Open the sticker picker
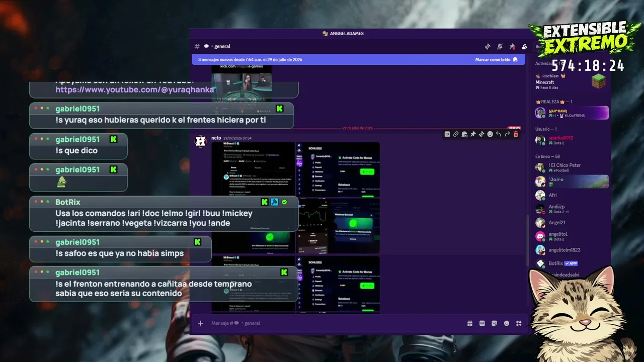This screenshot has height=362, width=644. [494, 323]
